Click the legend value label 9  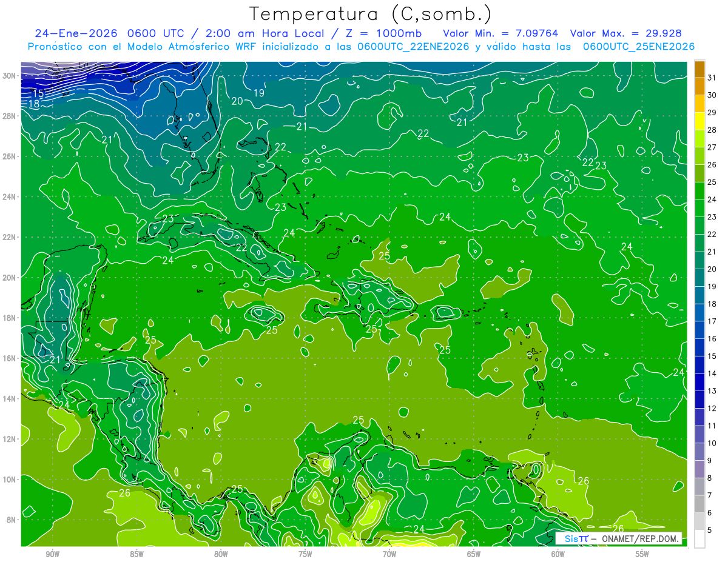[x=710, y=460]
